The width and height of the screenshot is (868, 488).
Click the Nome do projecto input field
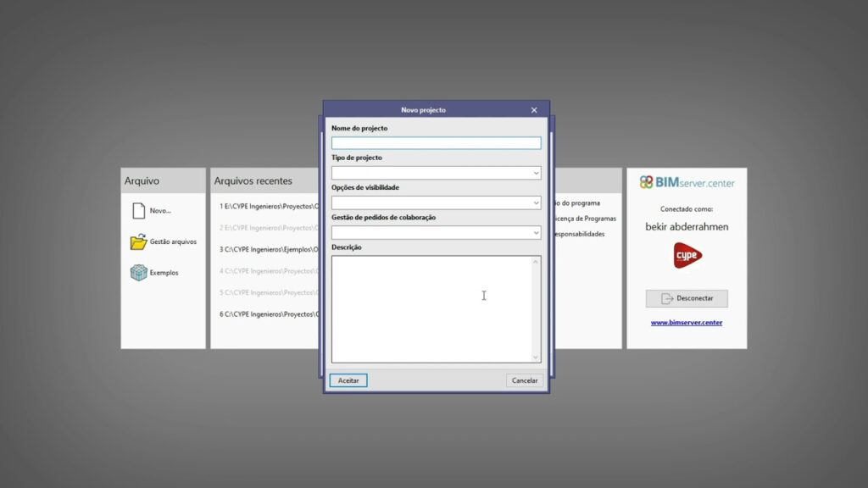[436, 143]
